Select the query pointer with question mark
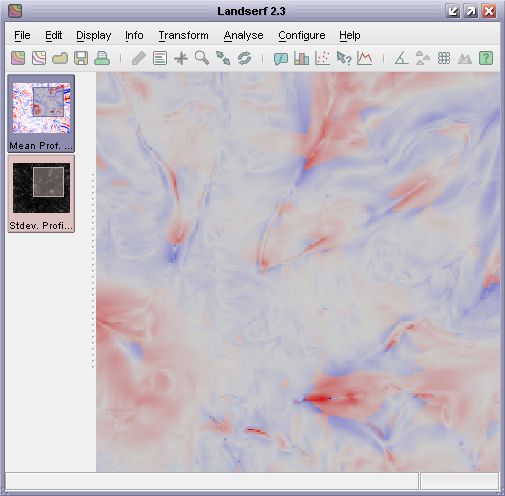 (344, 58)
